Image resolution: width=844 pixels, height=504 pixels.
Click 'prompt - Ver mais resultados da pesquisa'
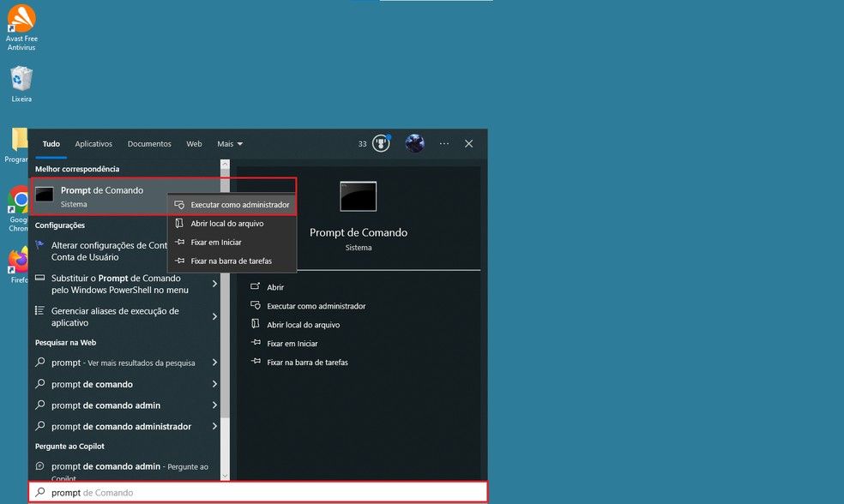coord(120,363)
